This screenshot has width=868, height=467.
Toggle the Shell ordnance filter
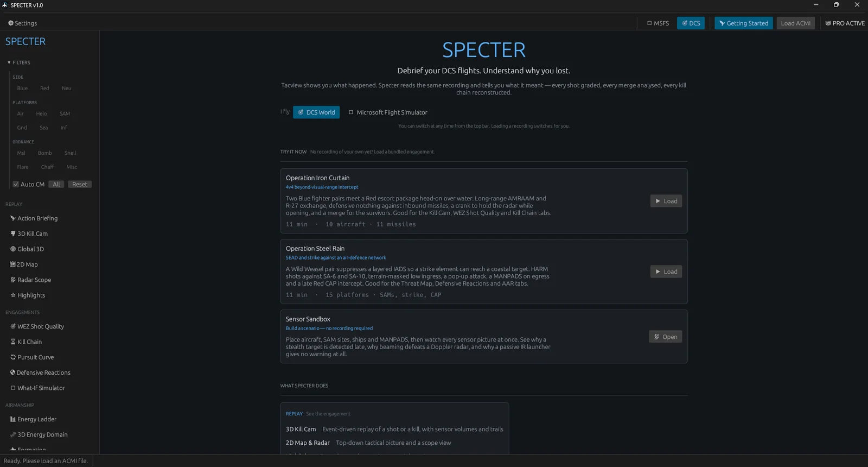(x=70, y=153)
